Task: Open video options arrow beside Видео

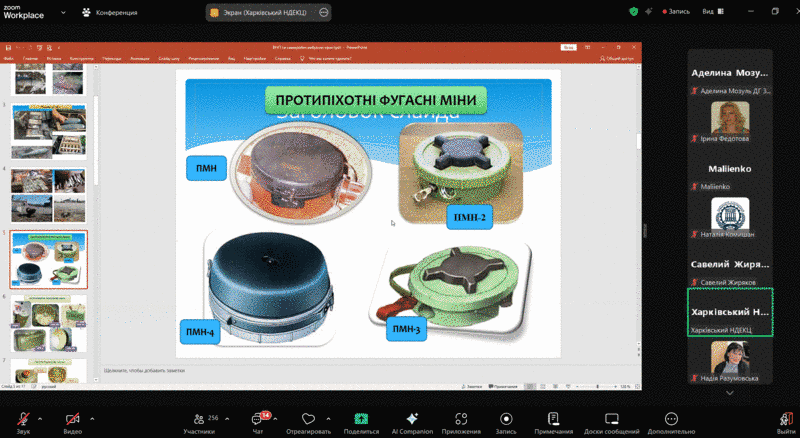Action: point(92,419)
